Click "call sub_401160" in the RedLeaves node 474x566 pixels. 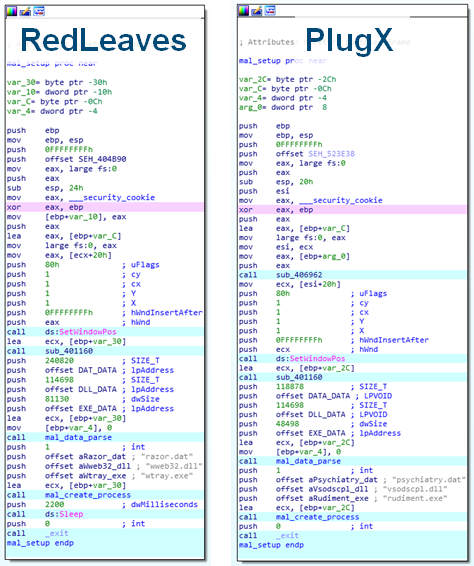coord(50,351)
